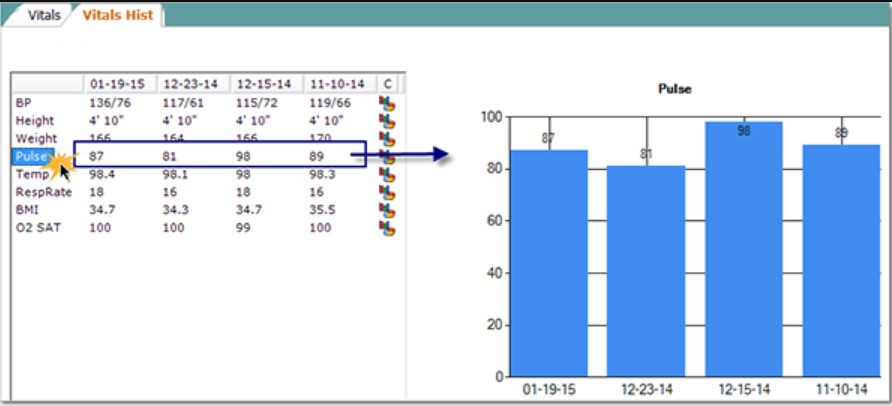Click the 98 pulse bar for 12-15-14

(x=744, y=250)
